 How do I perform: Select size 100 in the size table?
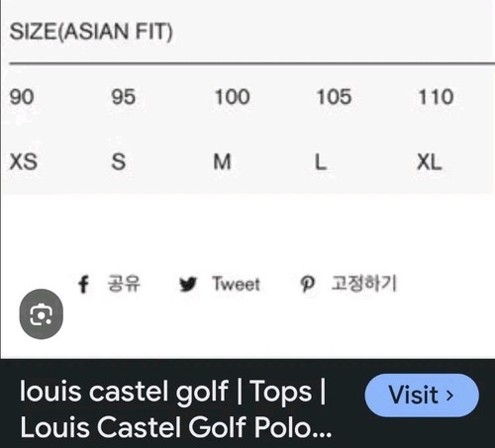[232, 97]
